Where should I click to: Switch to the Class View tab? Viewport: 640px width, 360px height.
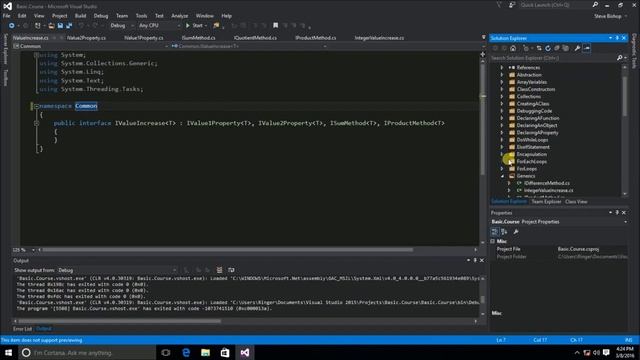tap(576, 202)
